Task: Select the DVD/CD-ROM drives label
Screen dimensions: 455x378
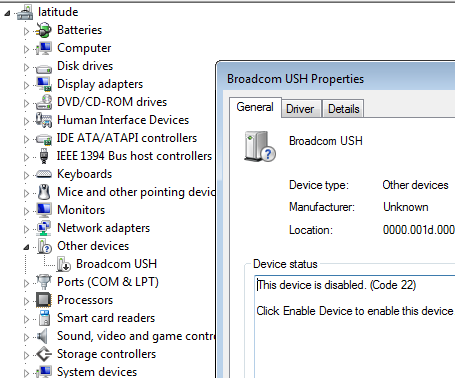Action: pos(112,102)
